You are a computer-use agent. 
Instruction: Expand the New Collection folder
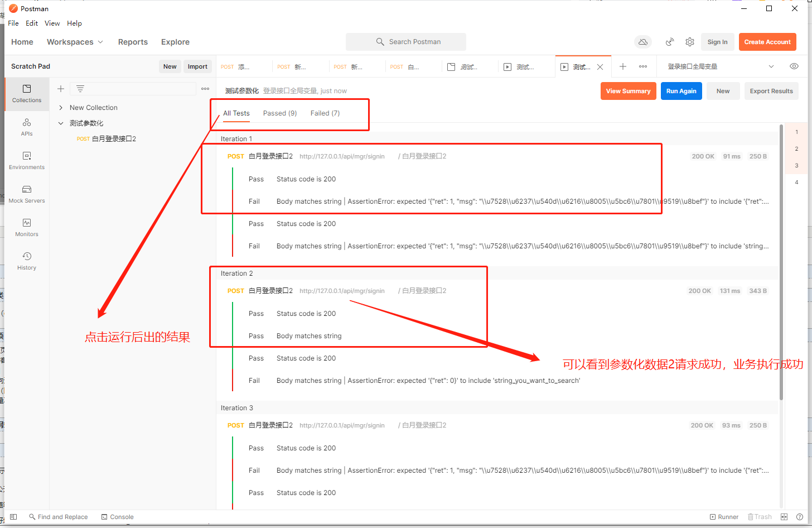pyautogui.click(x=61, y=108)
